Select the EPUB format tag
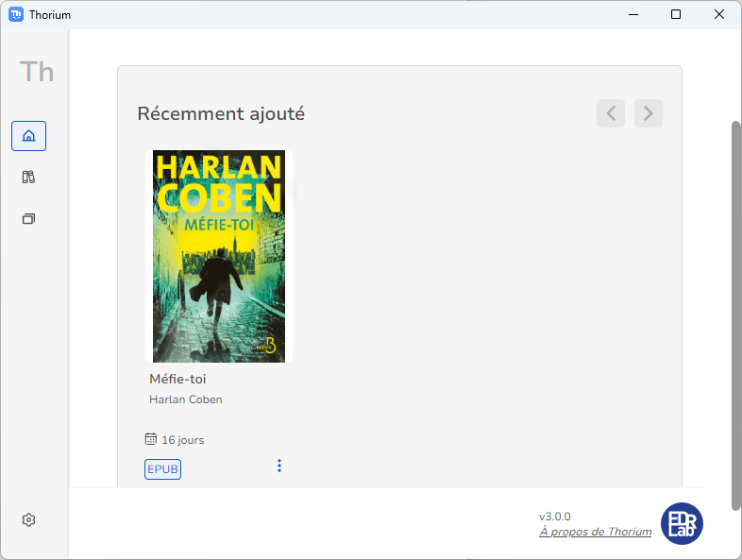This screenshot has height=560, width=742. tap(162, 469)
